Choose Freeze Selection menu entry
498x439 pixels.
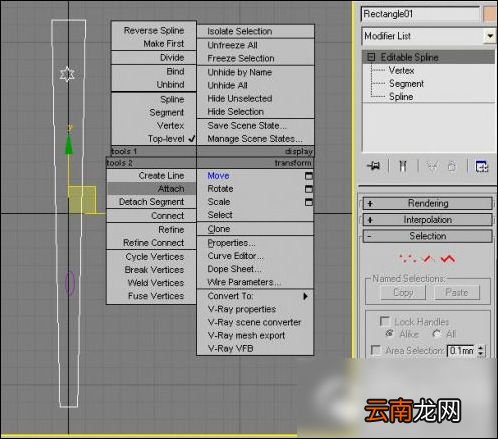point(255,58)
